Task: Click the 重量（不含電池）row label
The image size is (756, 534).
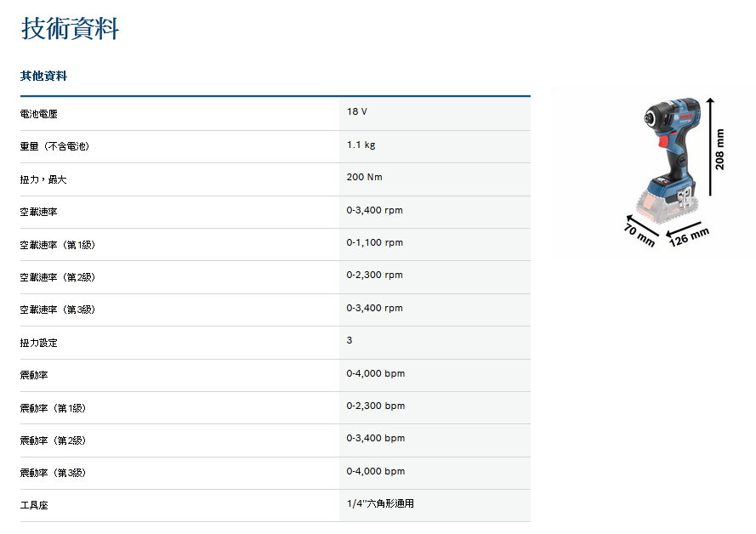Action: point(54,146)
